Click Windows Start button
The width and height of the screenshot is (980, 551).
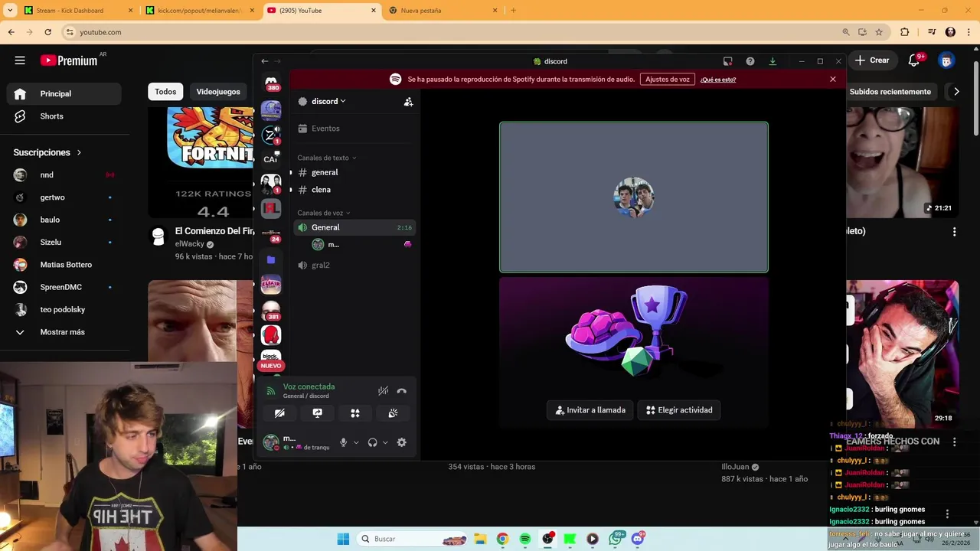pos(343,539)
